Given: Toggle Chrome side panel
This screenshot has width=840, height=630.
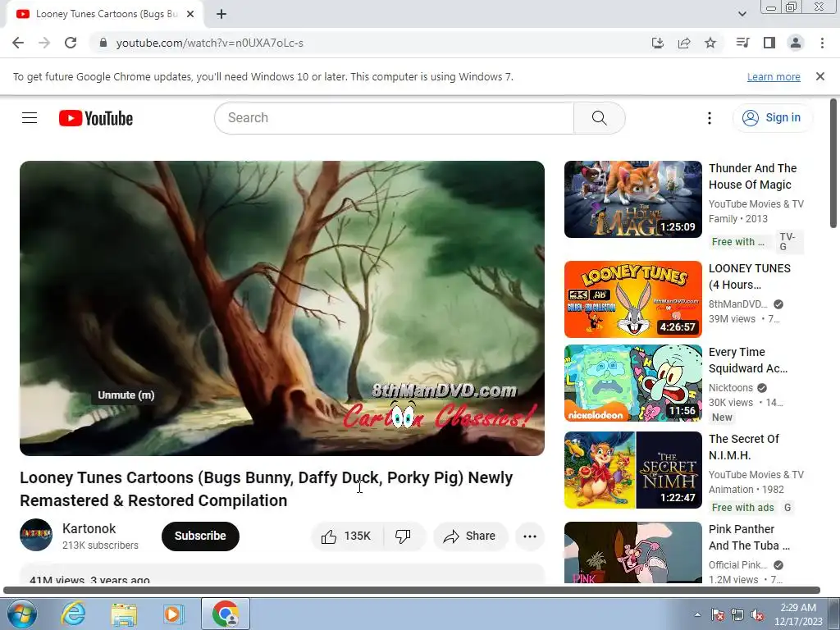Looking at the screenshot, I should (x=769, y=43).
